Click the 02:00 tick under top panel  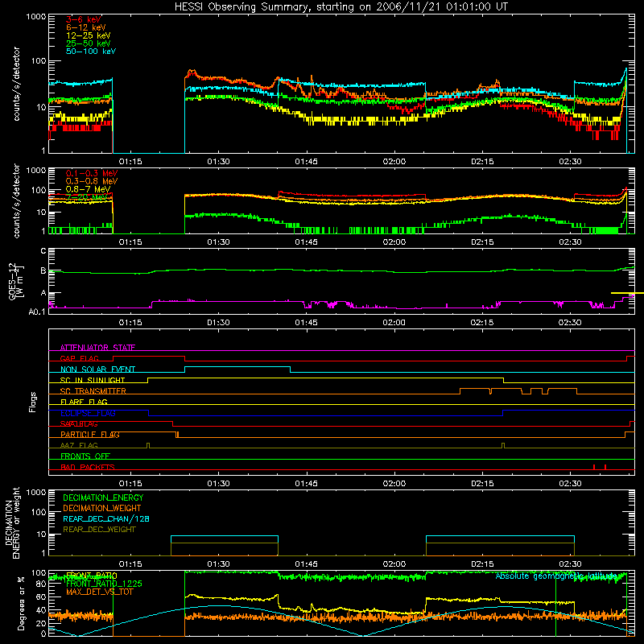click(x=394, y=162)
